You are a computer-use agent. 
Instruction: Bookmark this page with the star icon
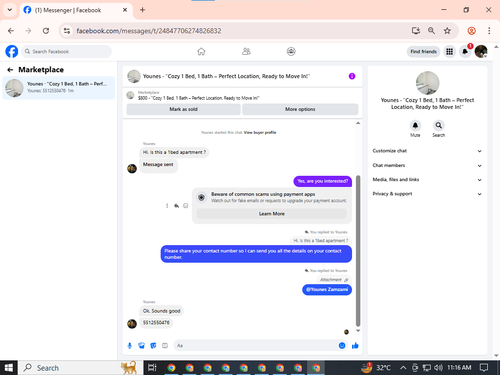click(x=447, y=31)
